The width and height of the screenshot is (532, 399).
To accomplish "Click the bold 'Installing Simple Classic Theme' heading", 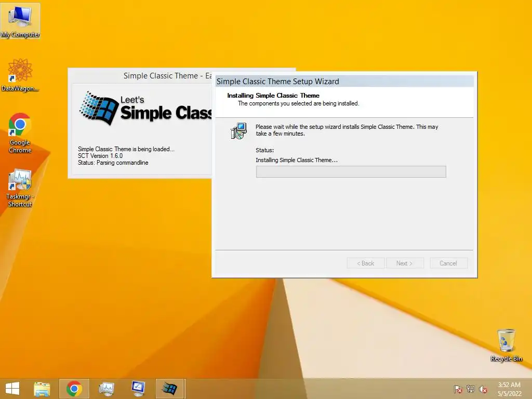I will (273, 96).
